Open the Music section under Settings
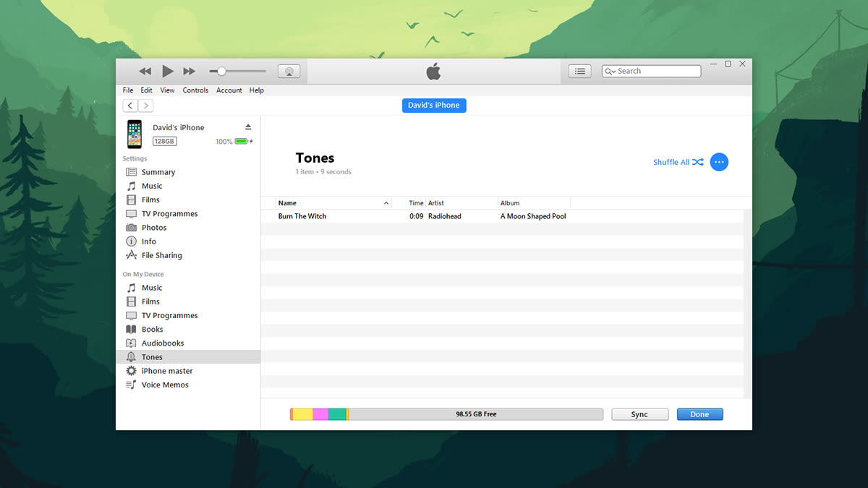Viewport: 868px width, 488px height. click(x=152, y=186)
